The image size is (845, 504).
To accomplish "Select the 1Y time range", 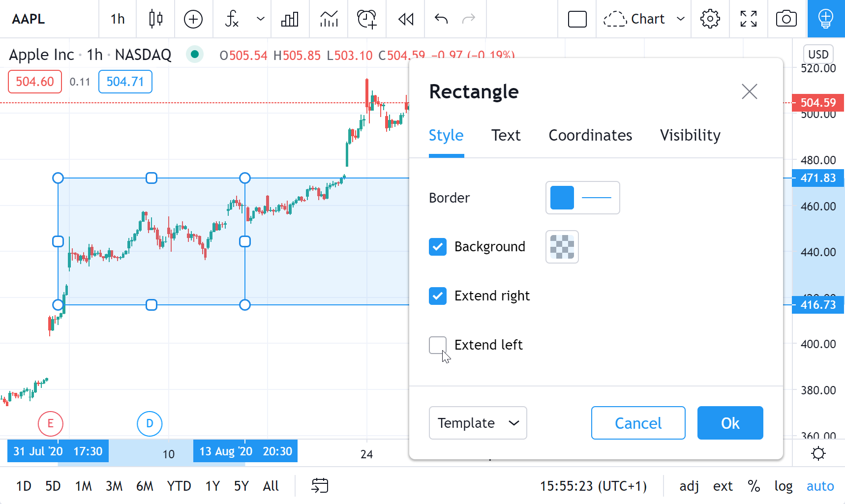I will tap(212, 486).
